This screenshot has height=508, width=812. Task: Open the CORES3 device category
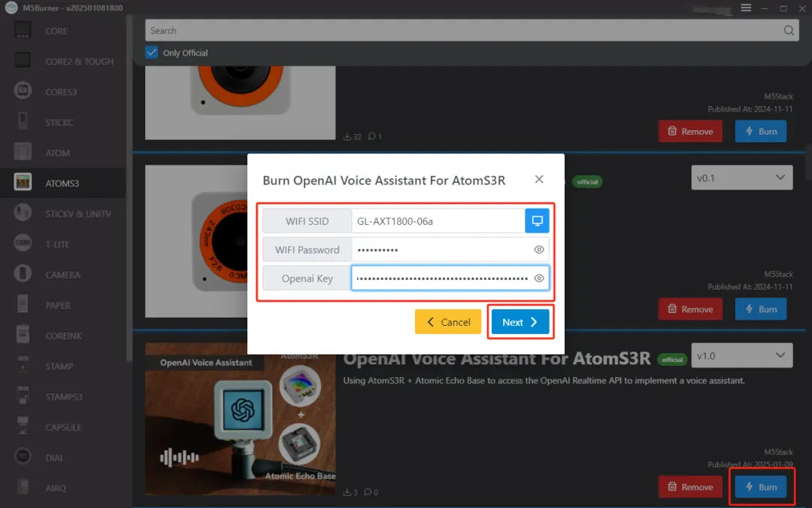click(x=62, y=92)
